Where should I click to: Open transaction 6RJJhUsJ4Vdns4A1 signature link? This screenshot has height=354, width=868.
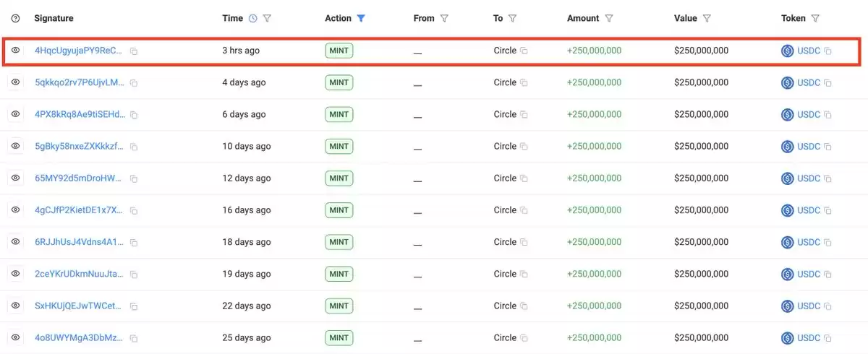click(79, 242)
